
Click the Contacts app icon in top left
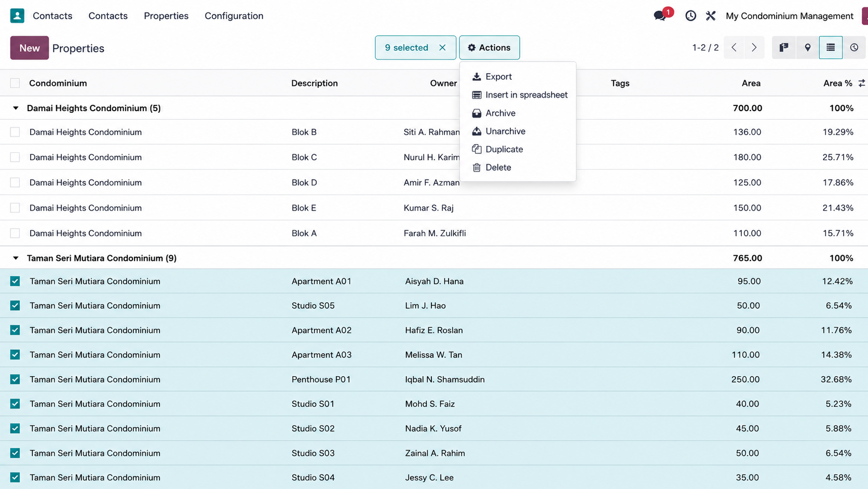17,16
